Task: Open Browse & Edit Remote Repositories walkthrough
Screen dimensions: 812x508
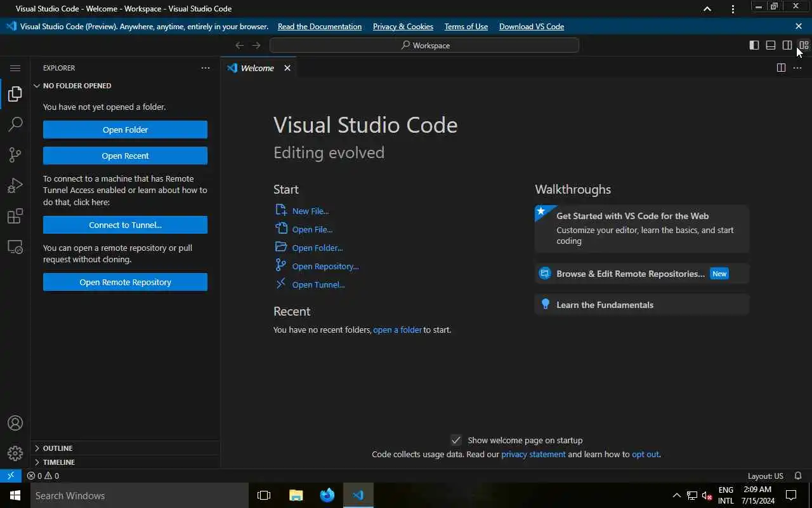Action: coord(642,274)
